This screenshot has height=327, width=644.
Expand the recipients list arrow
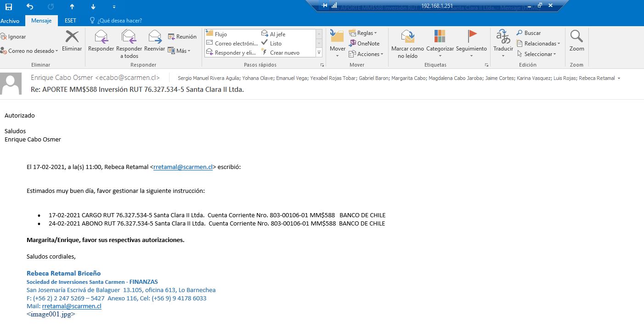[619, 79]
